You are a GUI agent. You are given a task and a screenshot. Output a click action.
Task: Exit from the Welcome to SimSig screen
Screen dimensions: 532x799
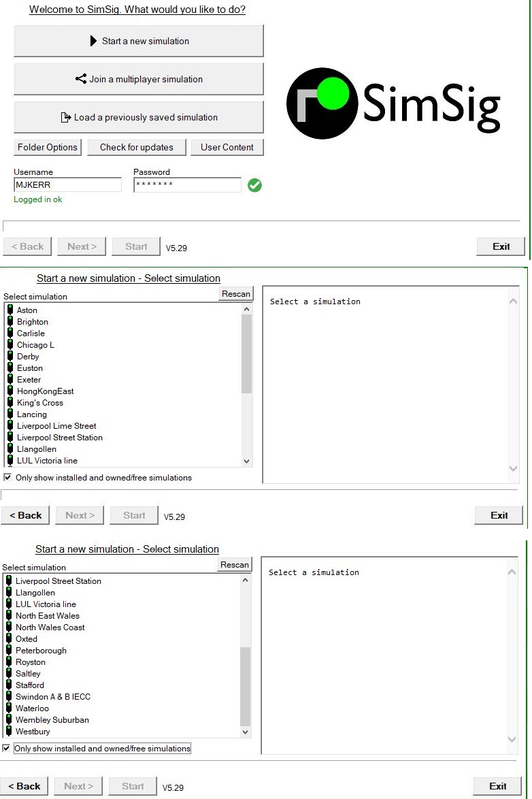coord(501,246)
